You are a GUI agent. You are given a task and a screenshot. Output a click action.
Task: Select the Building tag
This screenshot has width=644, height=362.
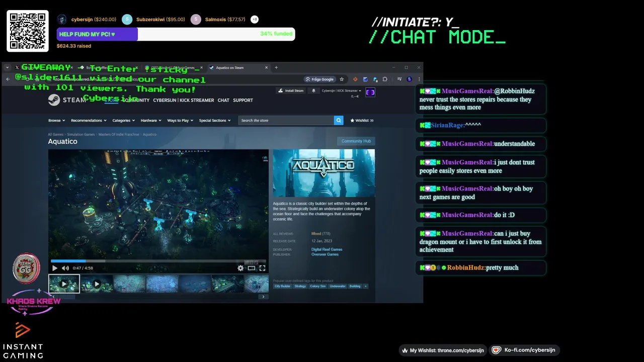click(x=355, y=286)
